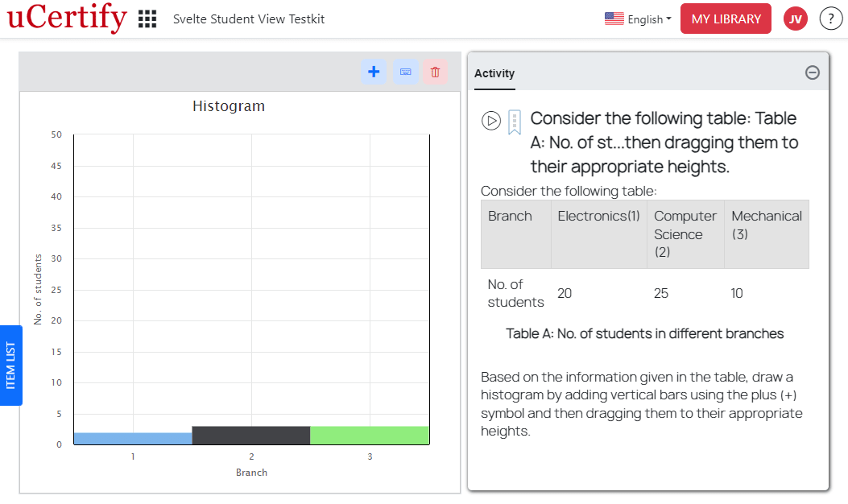
Task: Switch to the Activity tab
Action: click(494, 73)
